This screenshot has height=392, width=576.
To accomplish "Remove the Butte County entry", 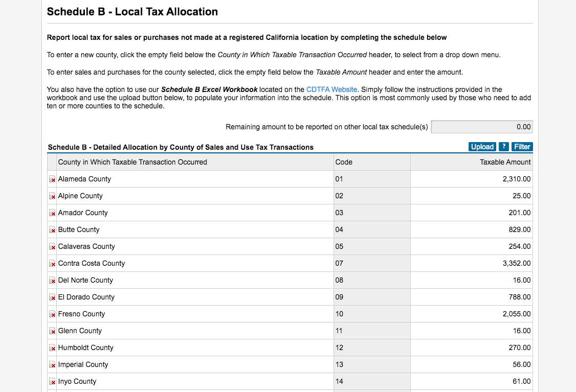I will pos(52,230).
